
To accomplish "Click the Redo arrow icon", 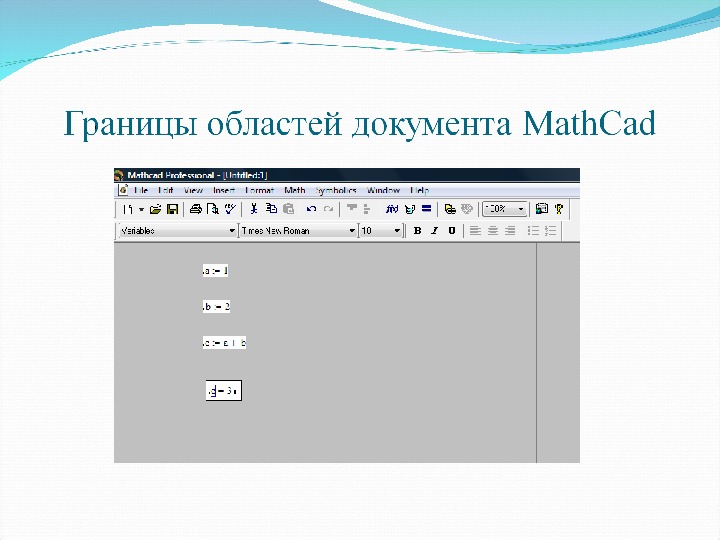I will [328, 209].
